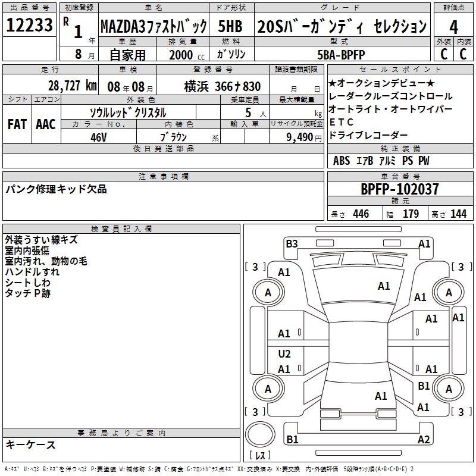Click the spare tire circle above レス
This screenshot has height=476, width=476.
tap(259, 434)
